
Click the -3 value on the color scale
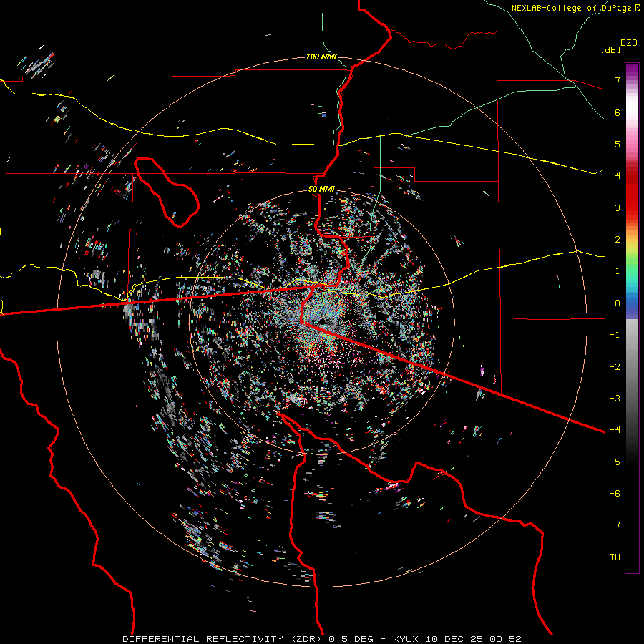tap(615, 398)
